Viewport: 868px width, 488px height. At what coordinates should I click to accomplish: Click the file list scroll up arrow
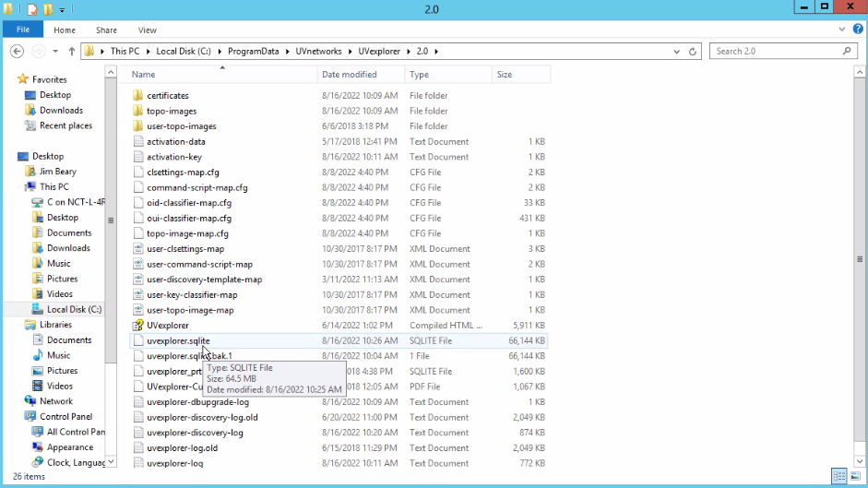pos(860,72)
